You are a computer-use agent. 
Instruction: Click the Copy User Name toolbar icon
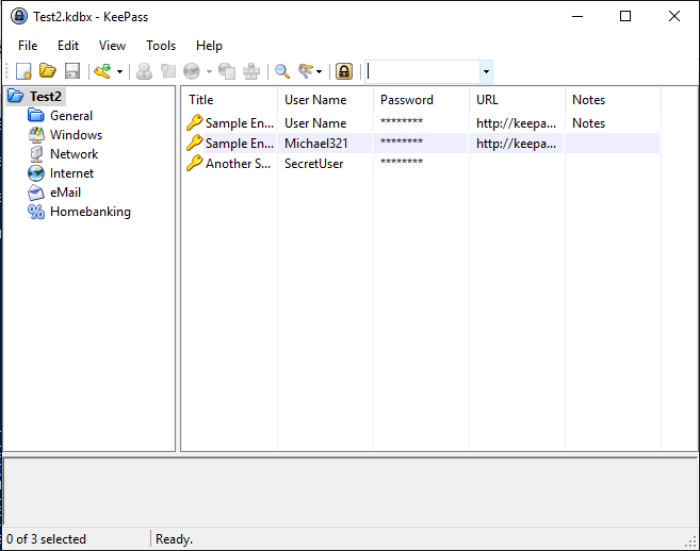145,71
